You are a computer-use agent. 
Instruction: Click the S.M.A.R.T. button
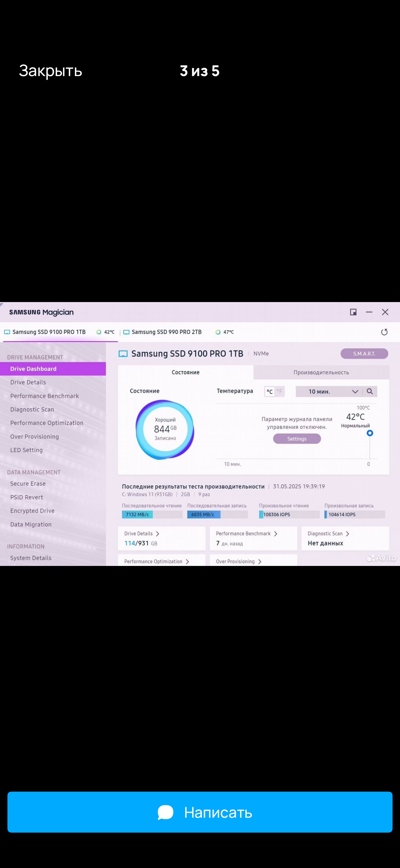[x=364, y=354]
